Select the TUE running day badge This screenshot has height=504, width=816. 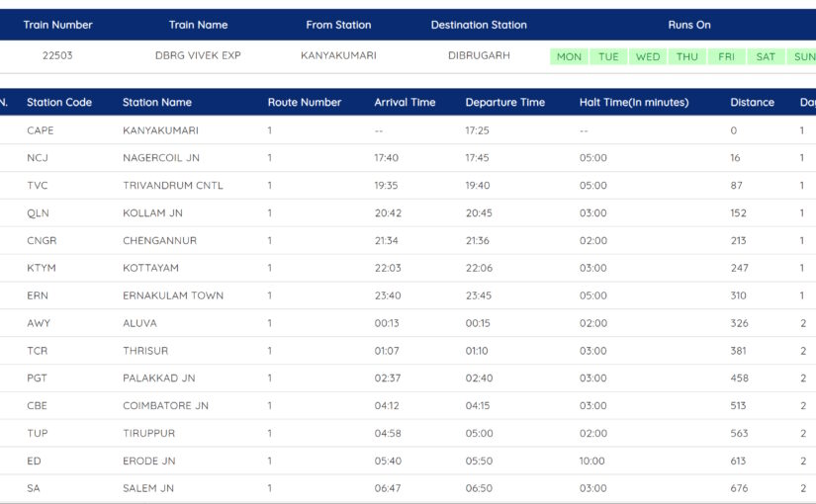coord(608,57)
